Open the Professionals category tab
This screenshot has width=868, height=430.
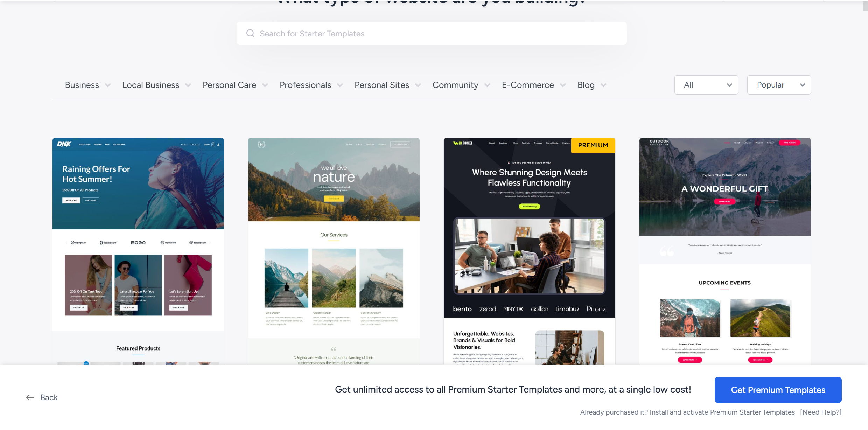point(305,85)
